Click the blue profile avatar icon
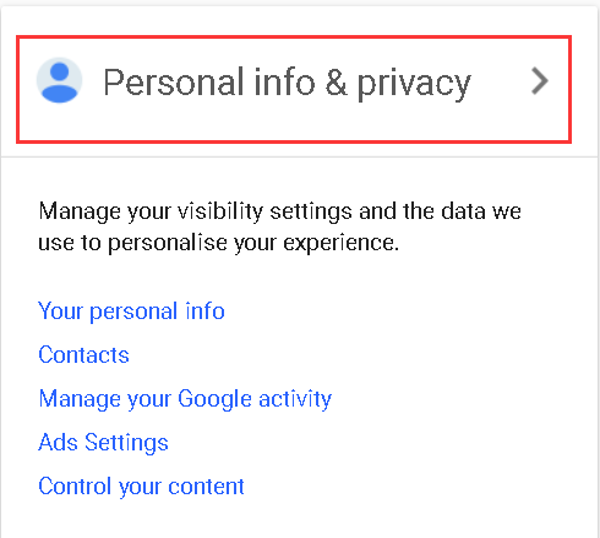The image size is (600, 538). pos(59,82)
